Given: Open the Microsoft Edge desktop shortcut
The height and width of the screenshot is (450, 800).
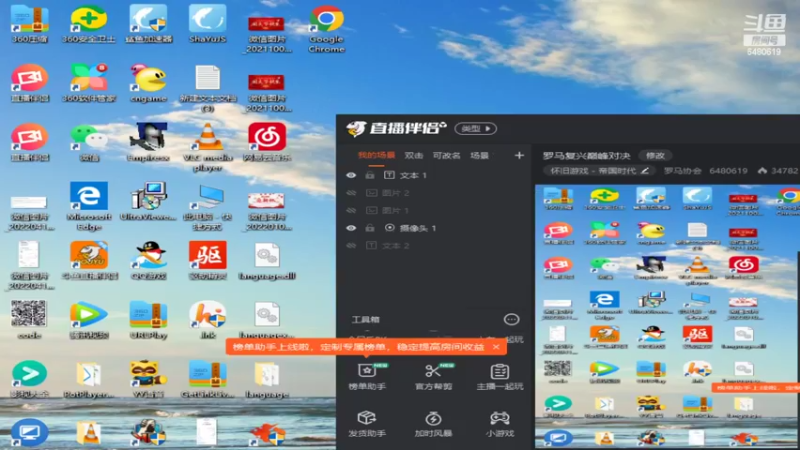Looking at the screenshot, I should click(89, 206).
